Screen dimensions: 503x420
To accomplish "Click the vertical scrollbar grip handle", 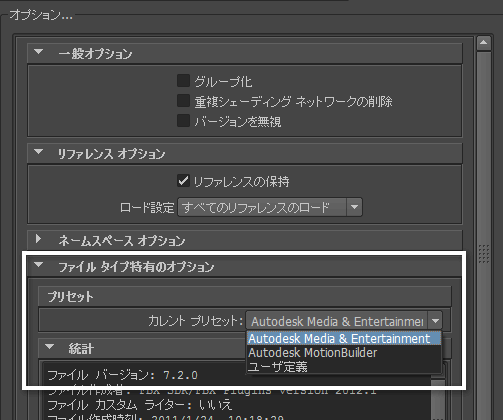I will coord(484,254).
